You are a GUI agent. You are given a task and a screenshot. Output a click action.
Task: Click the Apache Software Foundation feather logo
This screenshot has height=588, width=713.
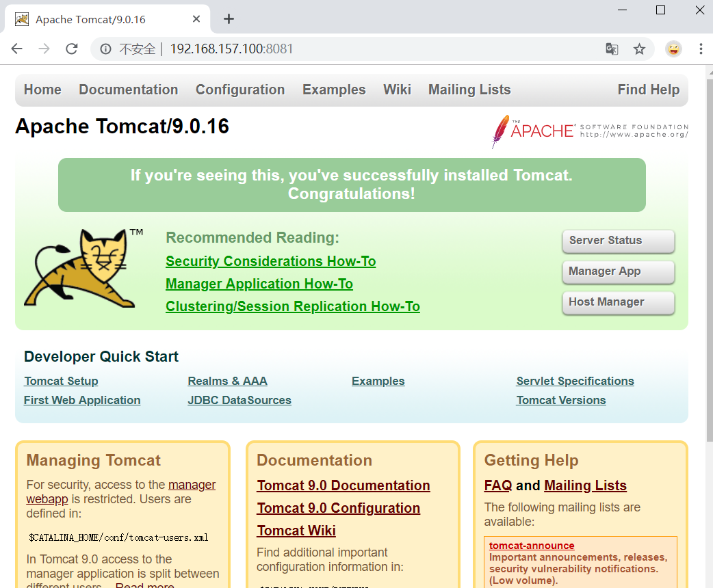[590, 131]
